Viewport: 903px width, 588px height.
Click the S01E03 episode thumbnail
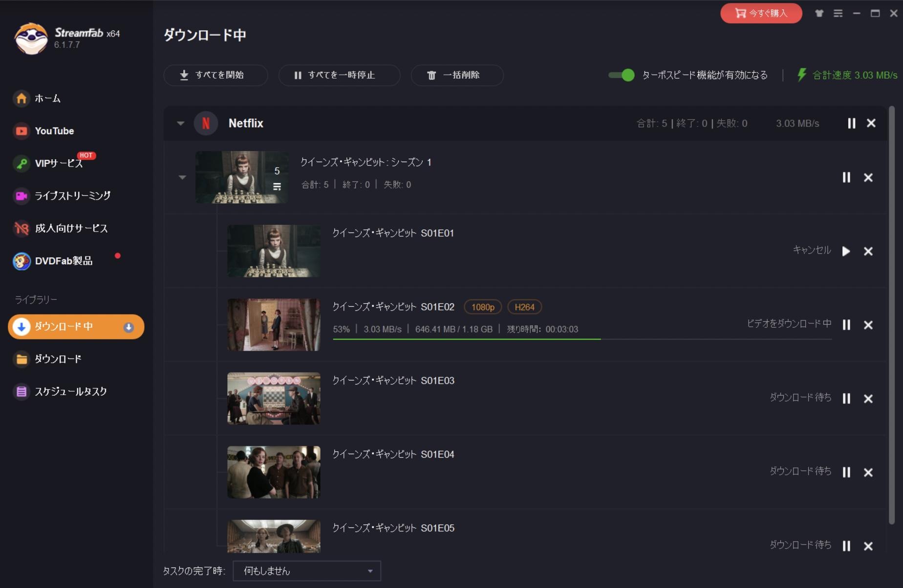[274, 399]
